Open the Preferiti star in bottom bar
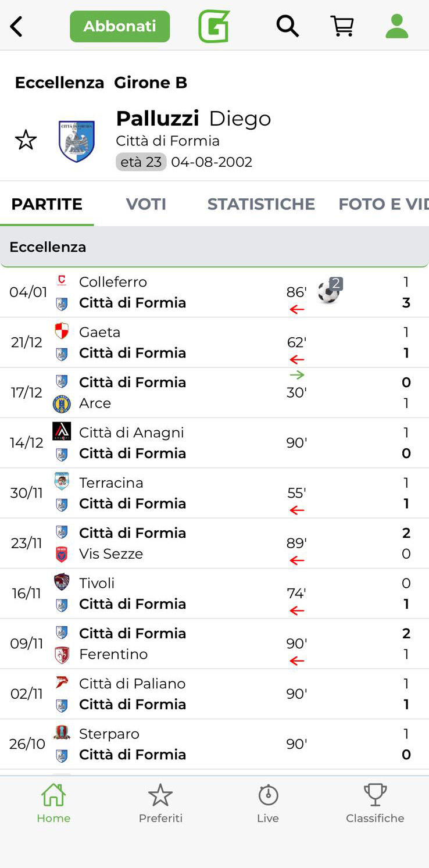 tap(160, 803)
